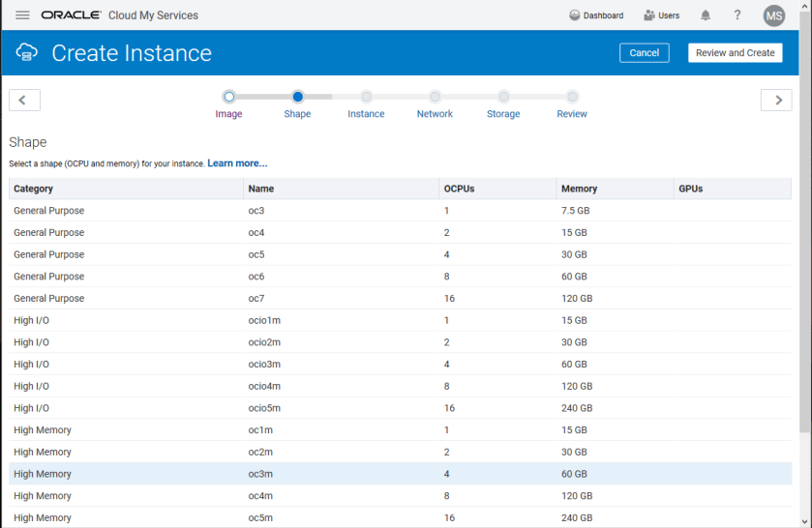Sort the table by OCPUs column header
This screenshot has height=528, width=812.
459,189
